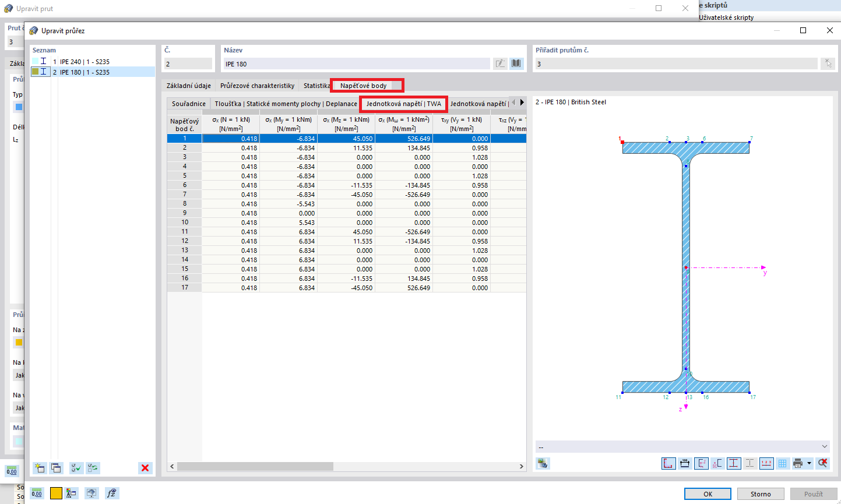The image size is (841, 504).
Task: Toggle the grid display icon
Action: 782,463
